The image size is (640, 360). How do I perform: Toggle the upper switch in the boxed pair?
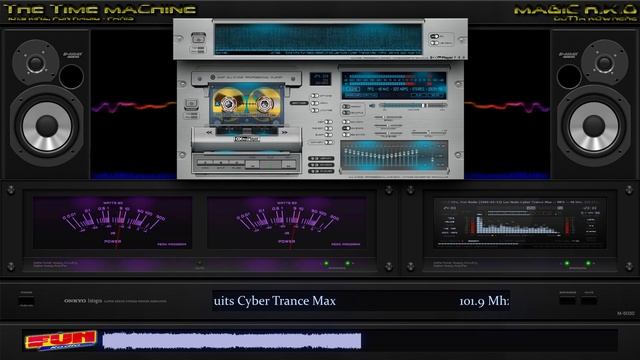pyautogui.click(x=346, y=106)
